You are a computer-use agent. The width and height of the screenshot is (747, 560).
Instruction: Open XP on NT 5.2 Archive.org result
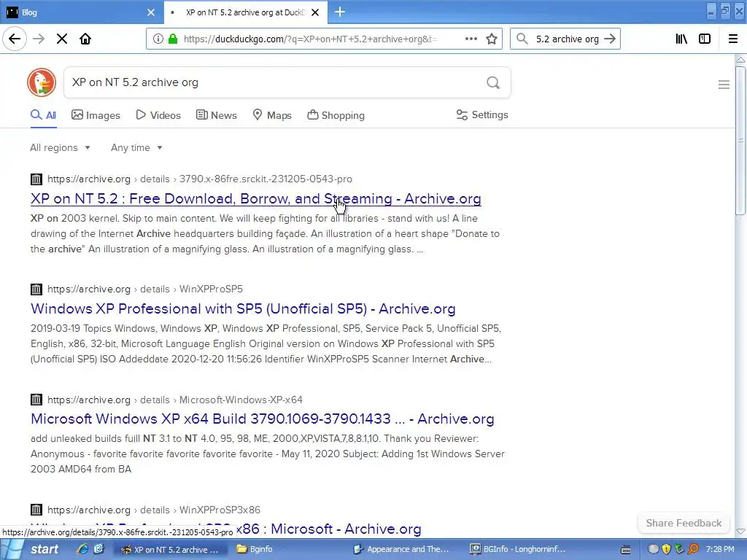pyautogui.click(x=256, y=198)
